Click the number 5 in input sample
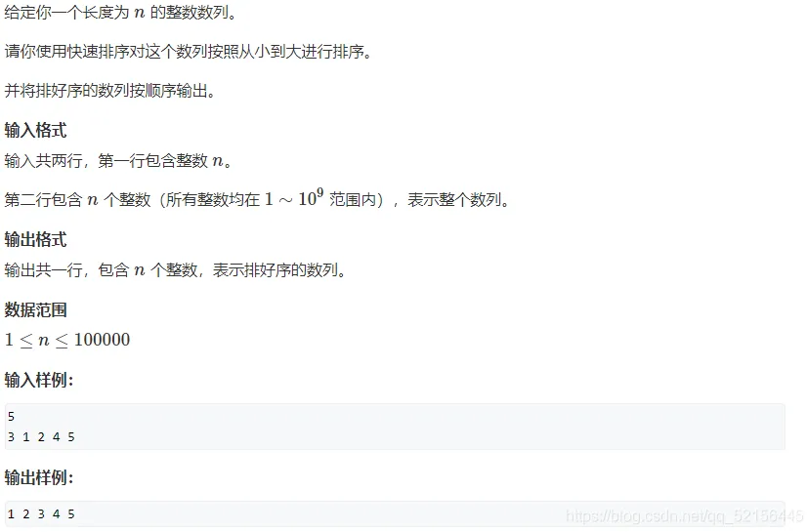 [x=12, y=417]
